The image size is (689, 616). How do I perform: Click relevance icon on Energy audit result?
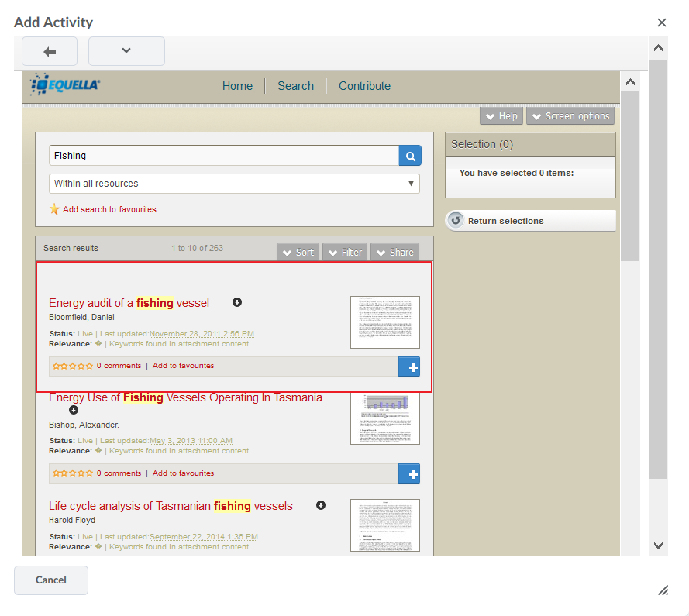(x=98, y=343)
